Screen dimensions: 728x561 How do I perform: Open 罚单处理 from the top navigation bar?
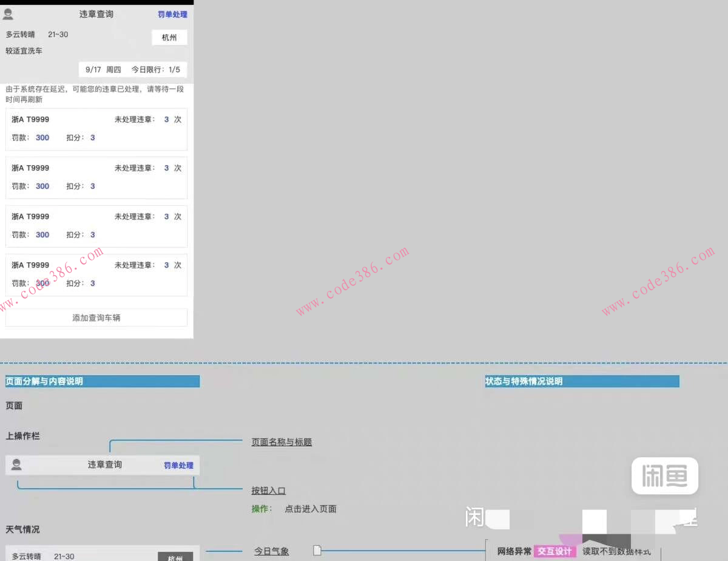(x=172, y=14)
